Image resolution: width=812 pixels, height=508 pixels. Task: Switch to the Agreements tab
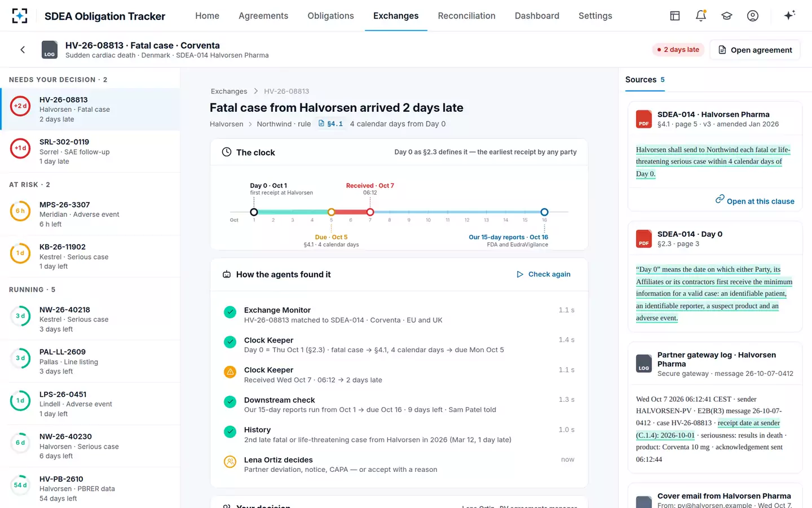coord(263,16)
